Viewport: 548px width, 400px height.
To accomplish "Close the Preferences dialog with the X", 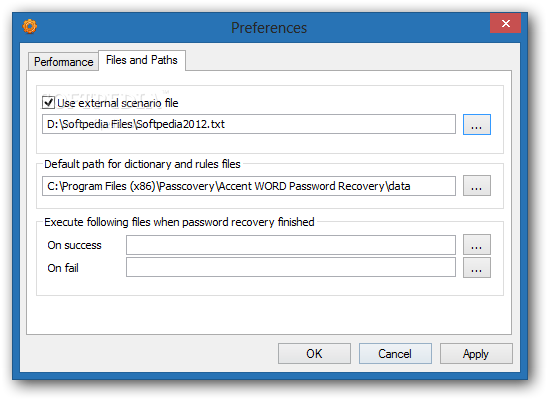I will (x=505, y=23).
